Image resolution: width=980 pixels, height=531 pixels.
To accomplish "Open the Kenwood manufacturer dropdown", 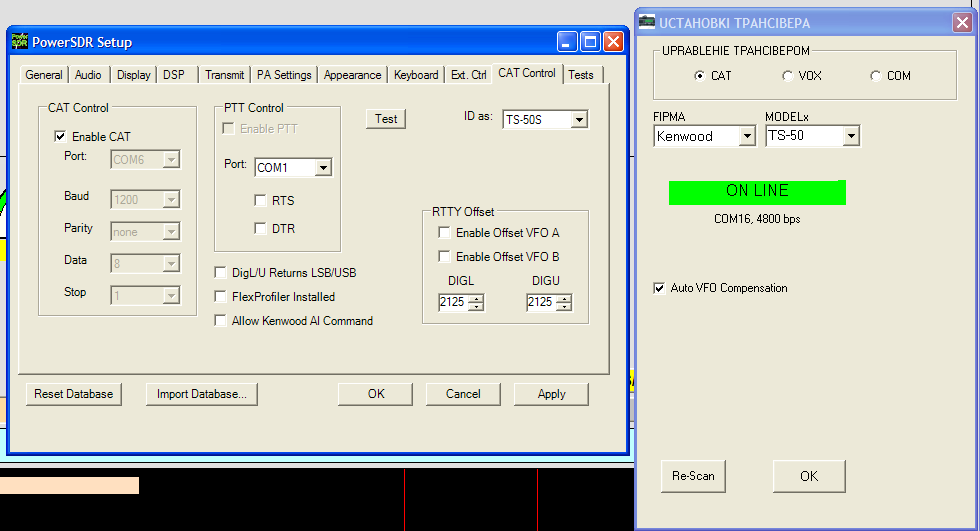I will [746, 136].
